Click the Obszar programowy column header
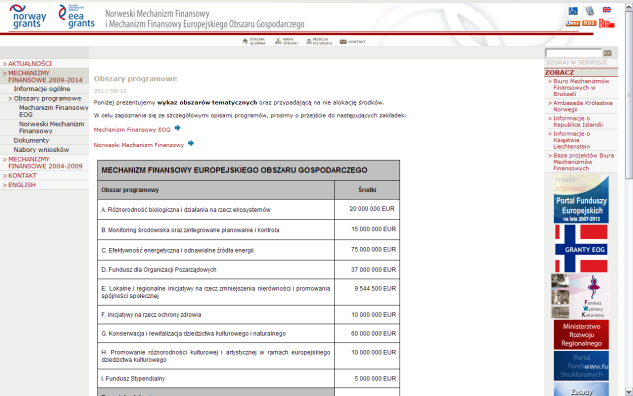Viewport: 633px width, 396px height. [x=216, y=190]
